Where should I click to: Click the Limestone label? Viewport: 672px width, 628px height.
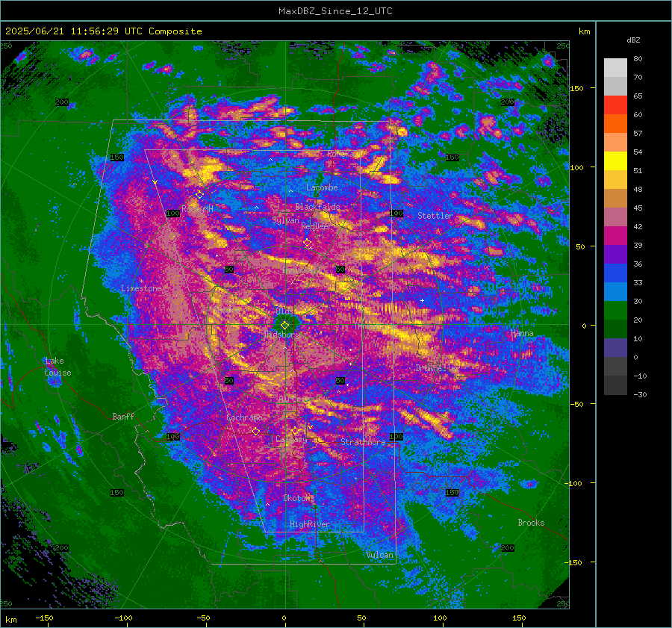pyautogui.click(x=141, y=288)
